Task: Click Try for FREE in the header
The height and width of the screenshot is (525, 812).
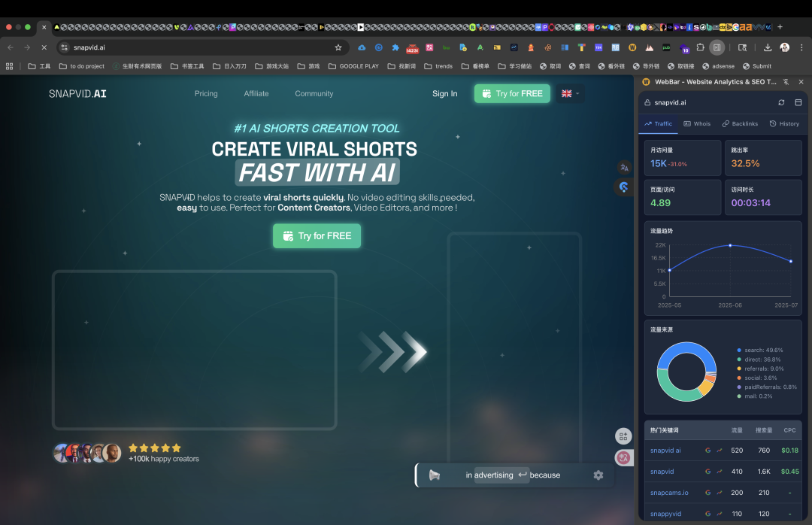Action: [x=512, y=93]
